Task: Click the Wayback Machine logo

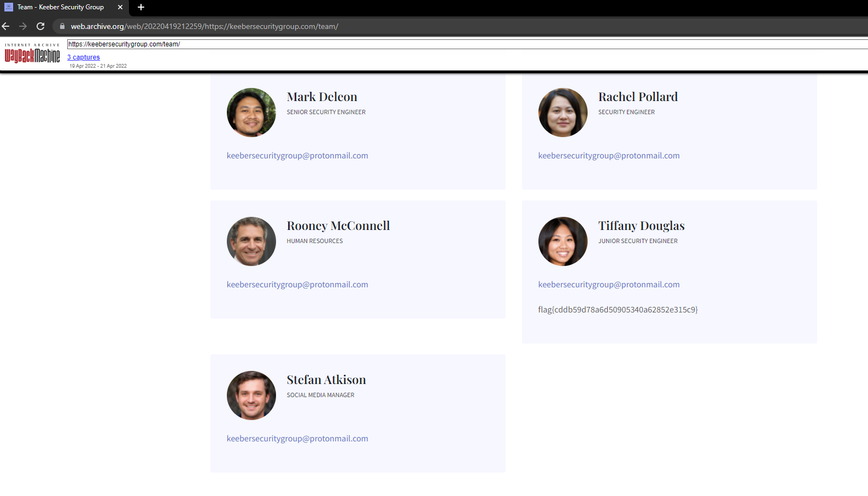Action: (32, 55)
